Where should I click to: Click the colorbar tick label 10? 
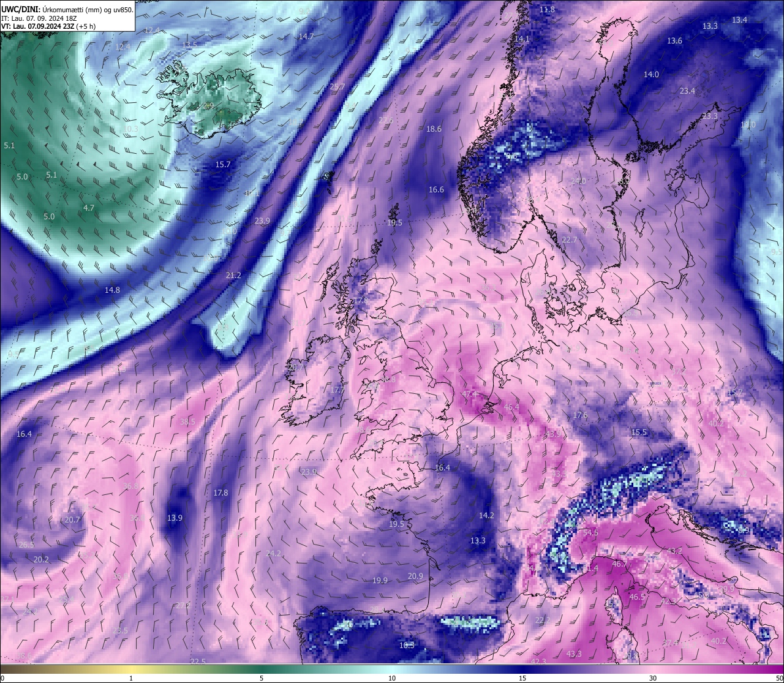[392, 678]
